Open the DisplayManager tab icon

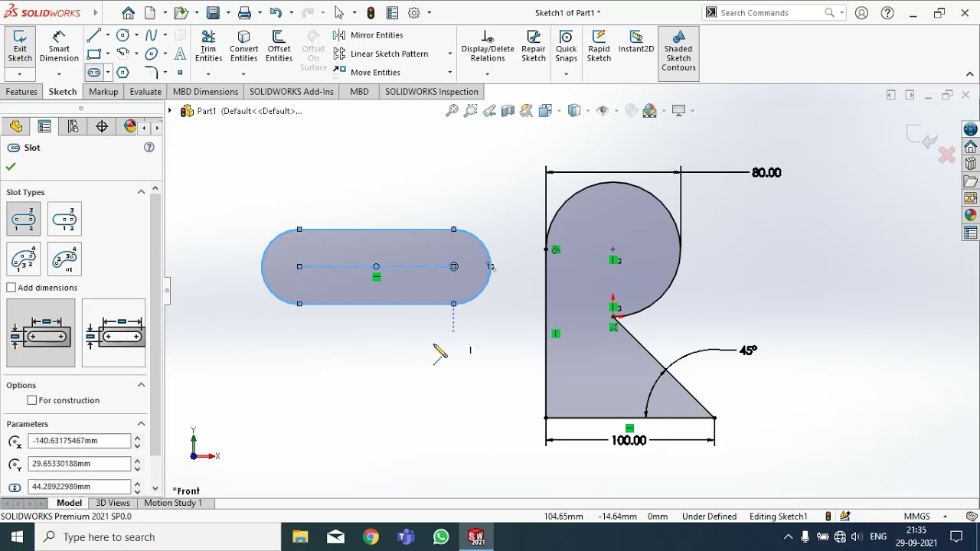pyautogui.click(x=130, y=126)
